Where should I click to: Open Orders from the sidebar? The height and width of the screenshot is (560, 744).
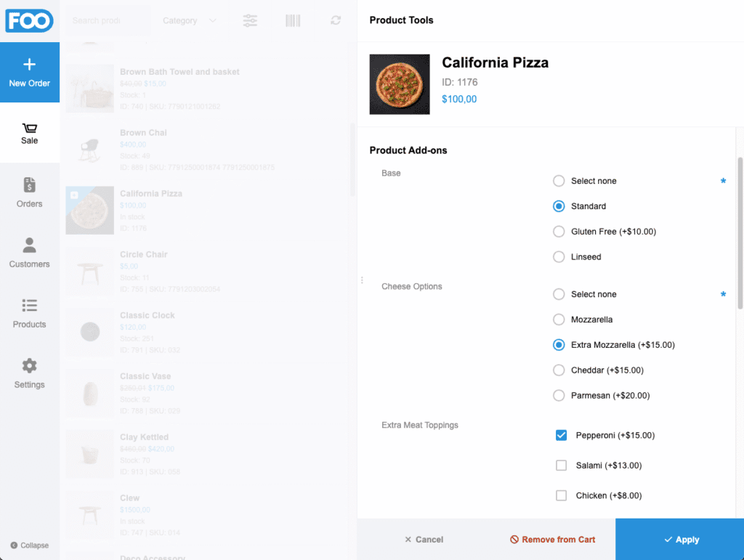[29, 192]
